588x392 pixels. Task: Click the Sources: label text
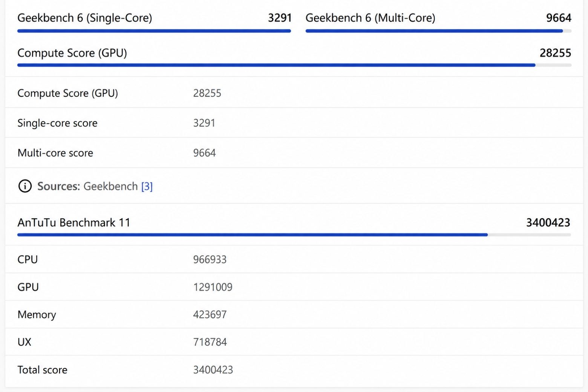pos(58,186)
